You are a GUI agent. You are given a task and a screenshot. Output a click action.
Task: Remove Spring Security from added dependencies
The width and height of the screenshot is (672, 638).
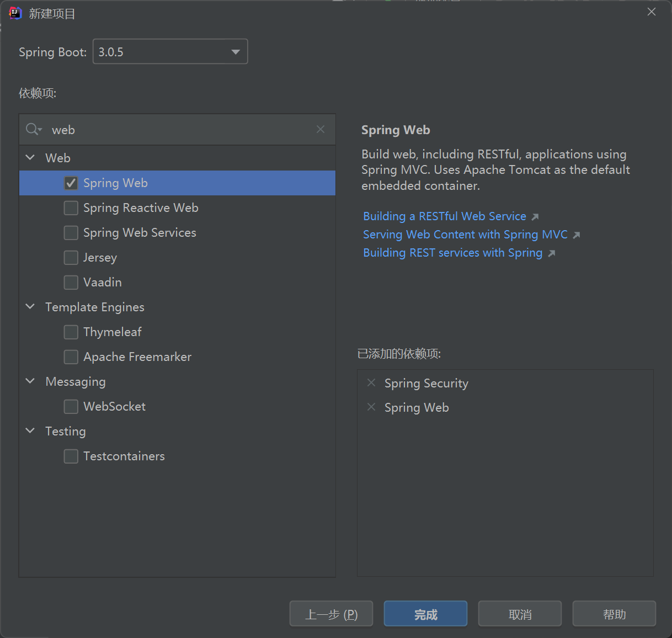pyautogui.click(x=371, y=382)
